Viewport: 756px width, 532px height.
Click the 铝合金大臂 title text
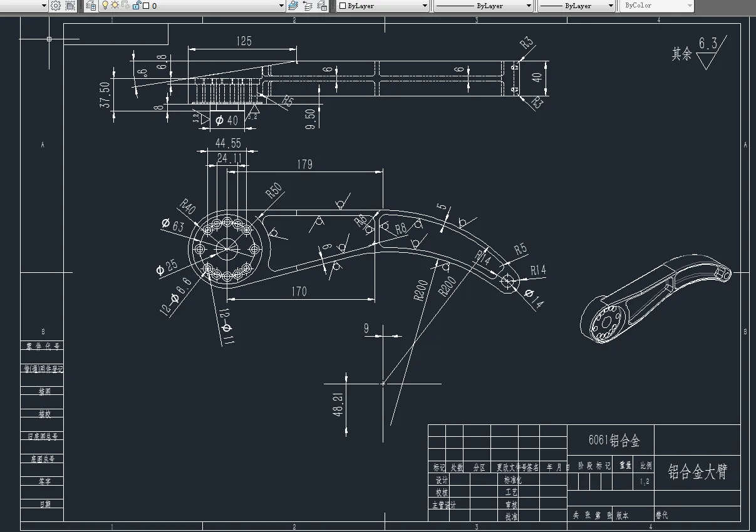697,471
